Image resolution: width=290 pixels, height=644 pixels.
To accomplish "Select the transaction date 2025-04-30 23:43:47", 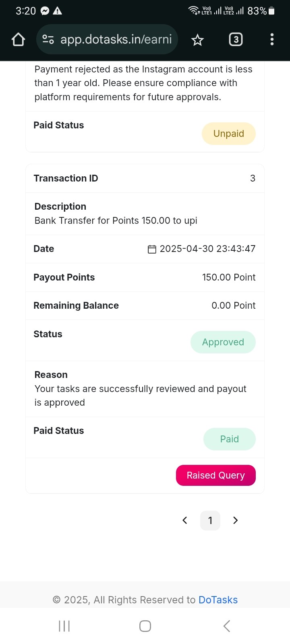I will [207, 249].
